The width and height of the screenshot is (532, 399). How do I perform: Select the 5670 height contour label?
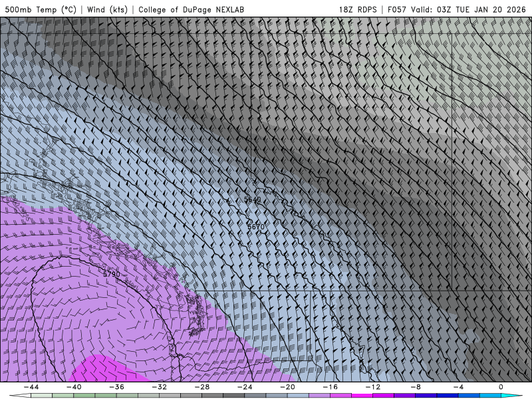point(256,226)
